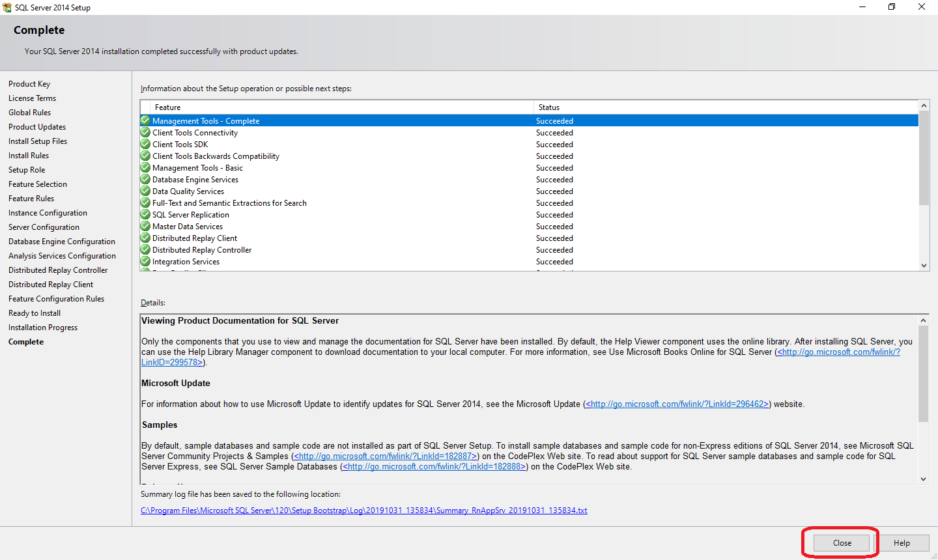Screen dimensions: 938x560
Task: Click details pane scroll up arrow
Action: click(923, 320)
